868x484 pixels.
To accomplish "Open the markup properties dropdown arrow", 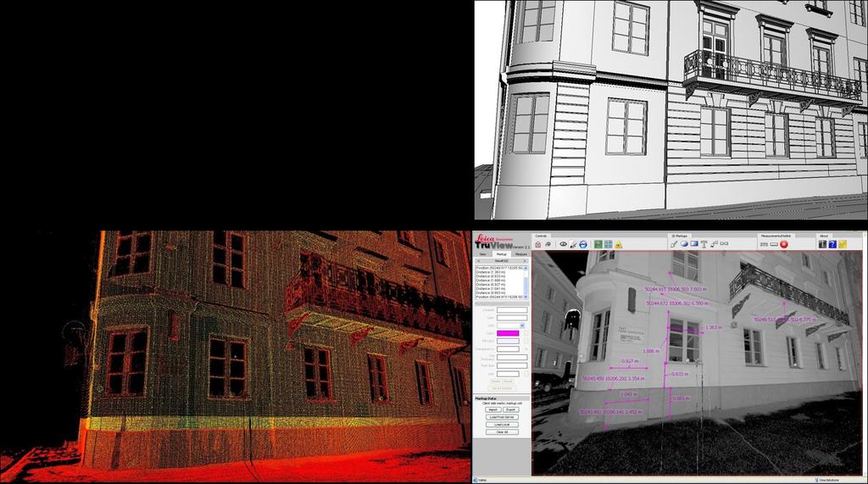I will [522, 325].
